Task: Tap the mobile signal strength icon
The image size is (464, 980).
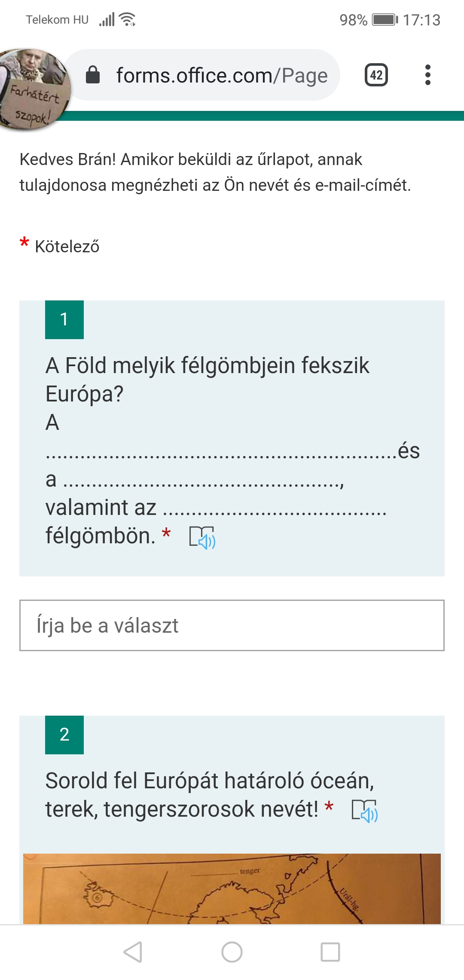Action: [107, 19]
